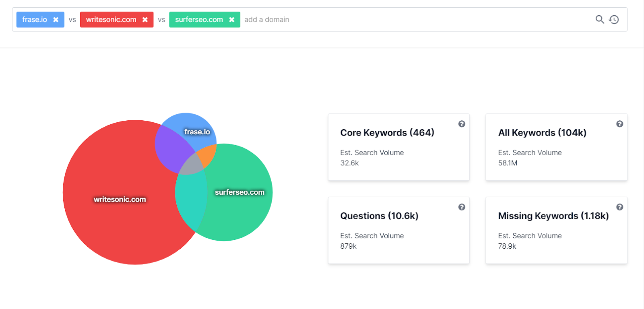Select the red writesonic.com tag
The height and width of the screenshot is (309, 644).
(111, 20)
